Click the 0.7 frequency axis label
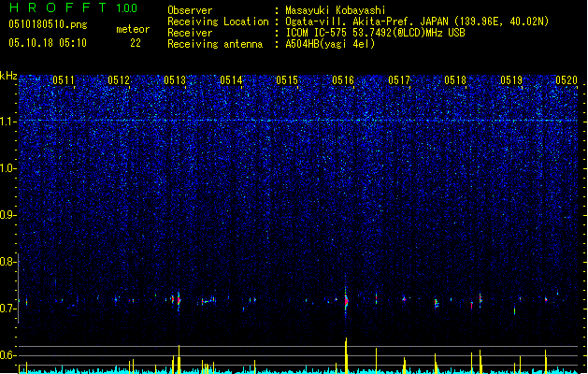 pos(7,309)
